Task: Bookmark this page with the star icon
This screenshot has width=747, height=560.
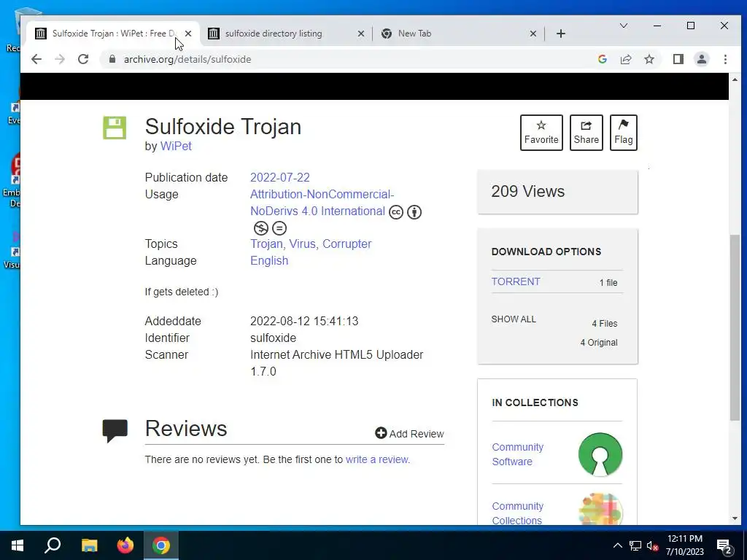Action: click(649, 59)
